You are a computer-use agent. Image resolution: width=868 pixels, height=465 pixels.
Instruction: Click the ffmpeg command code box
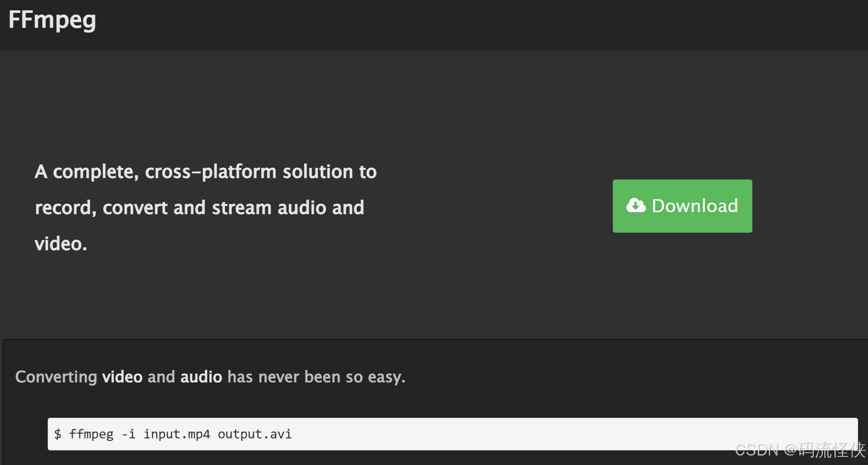452,434
